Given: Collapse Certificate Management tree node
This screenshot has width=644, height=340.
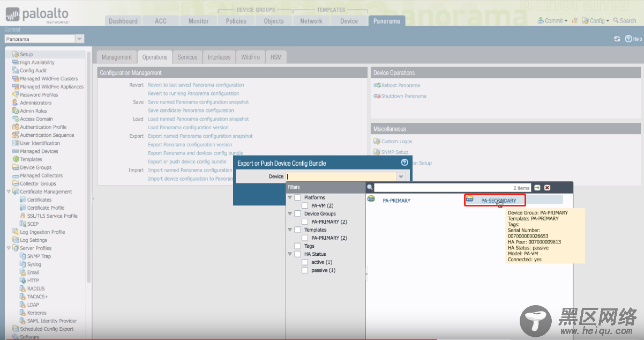Looking at the screenshot, I should pyautogui.click(x=8, y=191).
